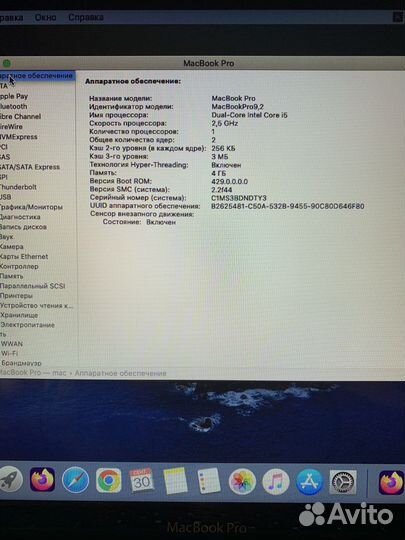Click model identifier MacBookPro9,2
The height and width of the screenshot is (540, 405).
tap(238, 107)
